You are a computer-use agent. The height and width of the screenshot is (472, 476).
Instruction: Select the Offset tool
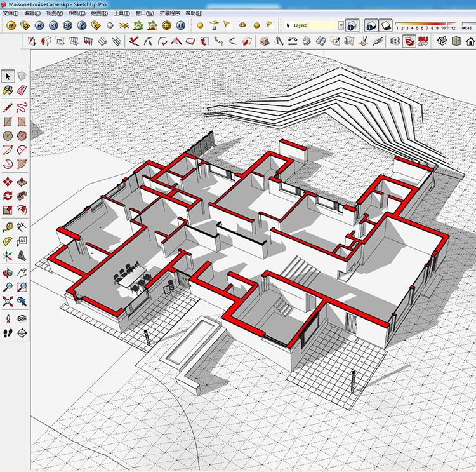click(x=22, y=210)
